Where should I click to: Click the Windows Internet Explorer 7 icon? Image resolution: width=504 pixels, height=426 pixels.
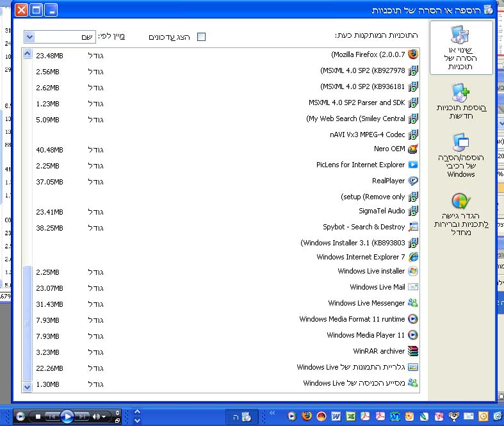pyautogui.click(x=413, y=257)
